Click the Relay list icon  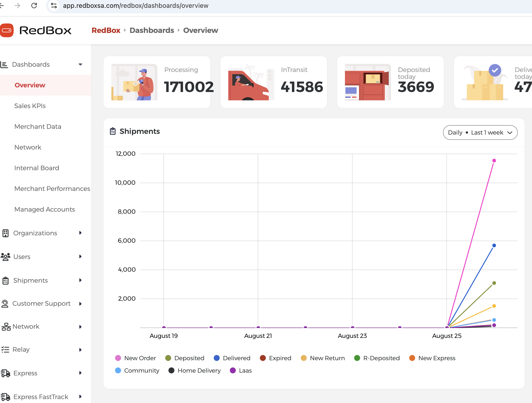click(5, 349)
